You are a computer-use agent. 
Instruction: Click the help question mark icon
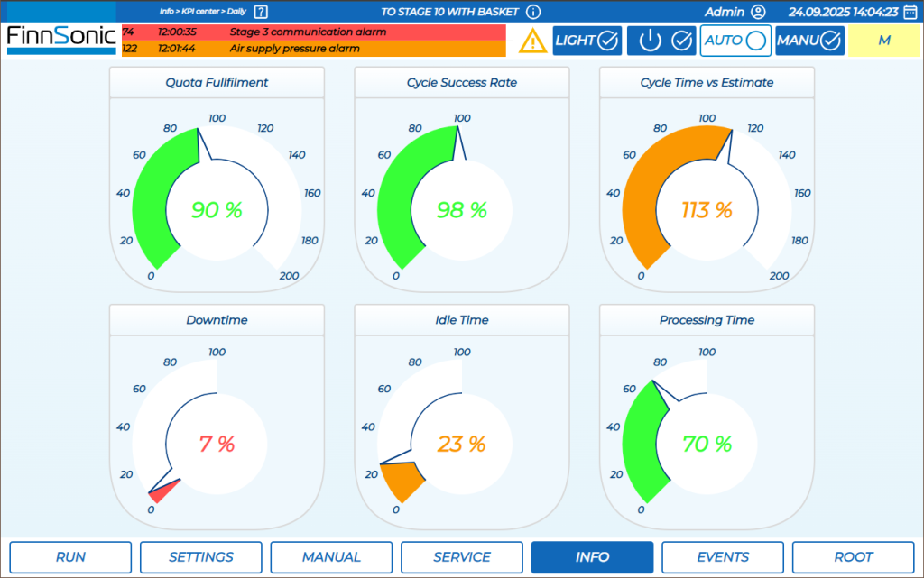[261, 12]
